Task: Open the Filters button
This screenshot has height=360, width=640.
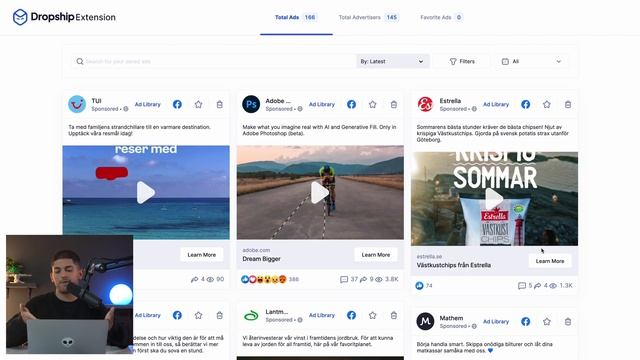Action: 462,61
